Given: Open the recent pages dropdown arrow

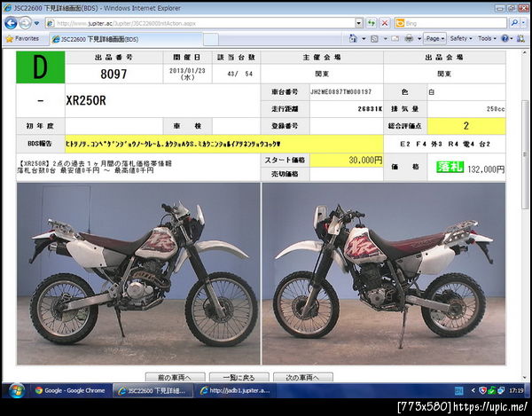Looking at the screenshot, I should (36, 23).
